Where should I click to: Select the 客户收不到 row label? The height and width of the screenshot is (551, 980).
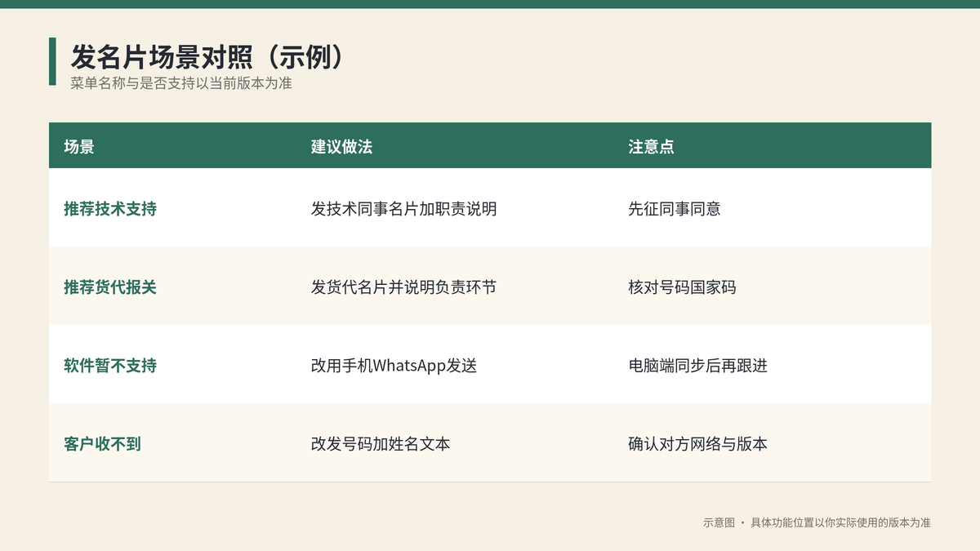102,443
